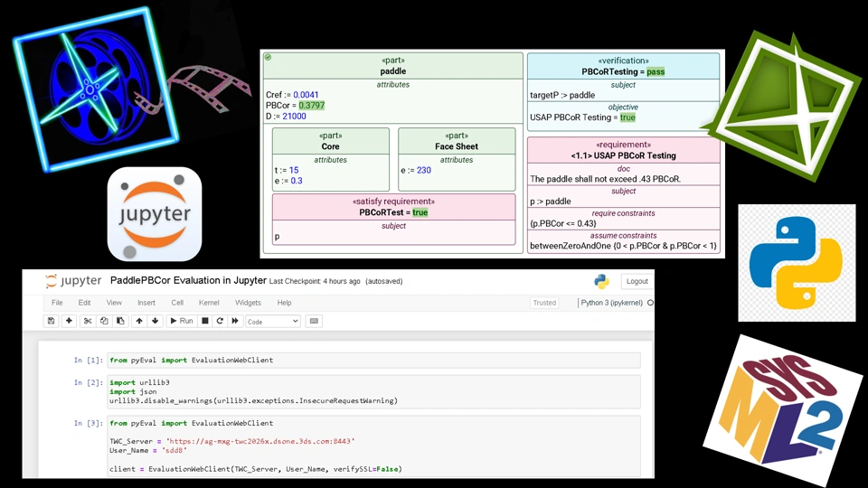Click the kernel idle circle indicator
868x488 pixels.
click(650, 303)
